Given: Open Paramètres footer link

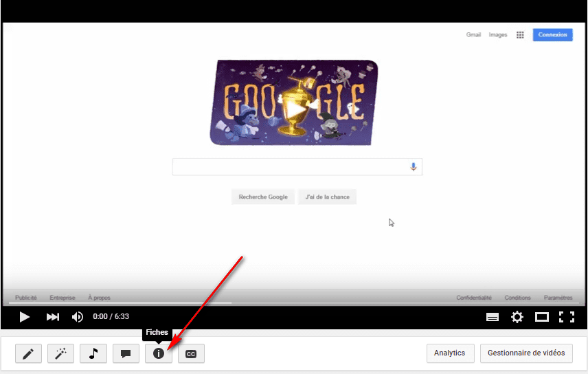Looking at the screenshot, I should (x=558, y=298).
